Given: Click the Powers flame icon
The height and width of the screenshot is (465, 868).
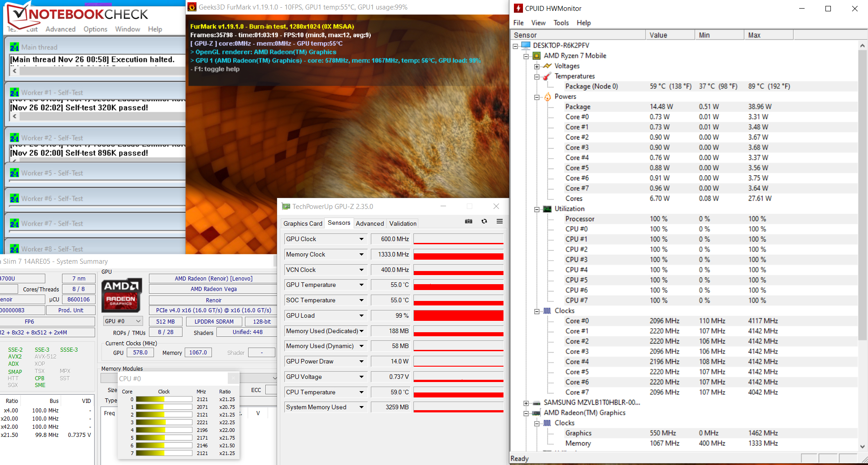Looking at the screenshot, I should coord(547,97).
